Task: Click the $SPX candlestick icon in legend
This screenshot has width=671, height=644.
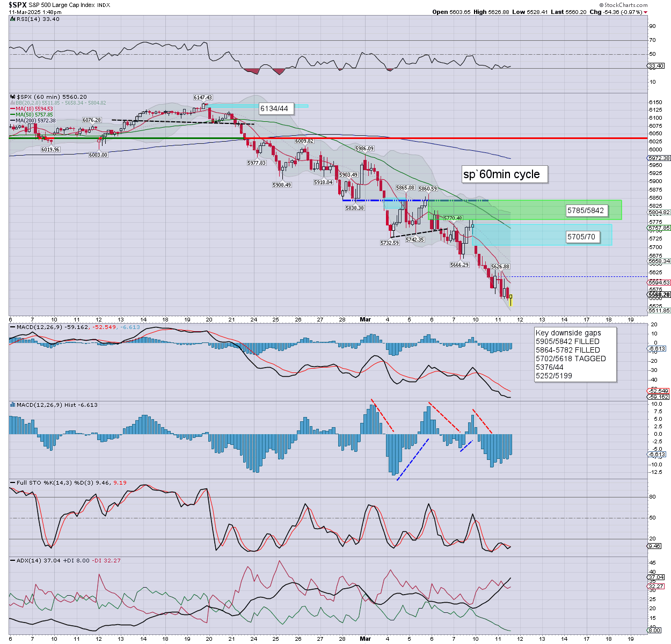Action: tap(12, 97)
